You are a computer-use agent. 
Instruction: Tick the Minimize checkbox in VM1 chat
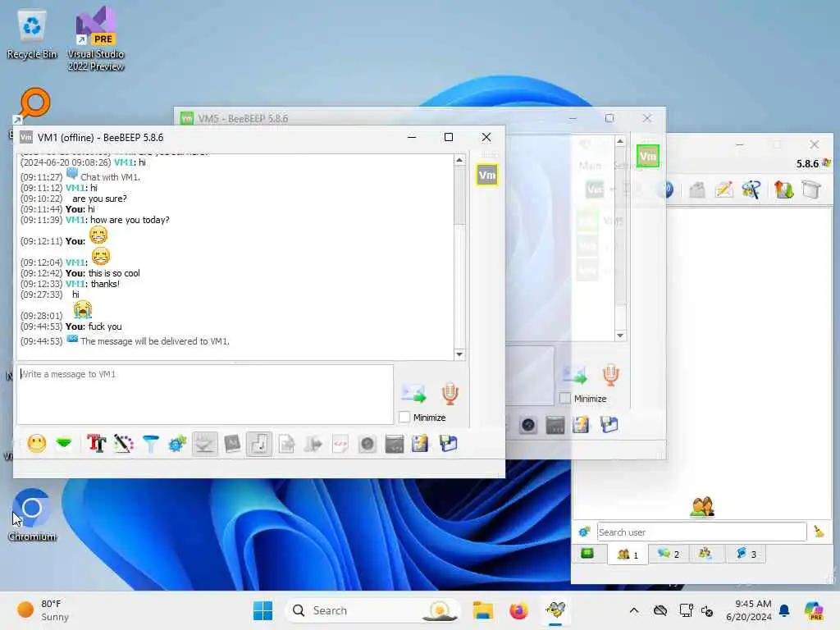pyautogui.click(x=404, y=417)
